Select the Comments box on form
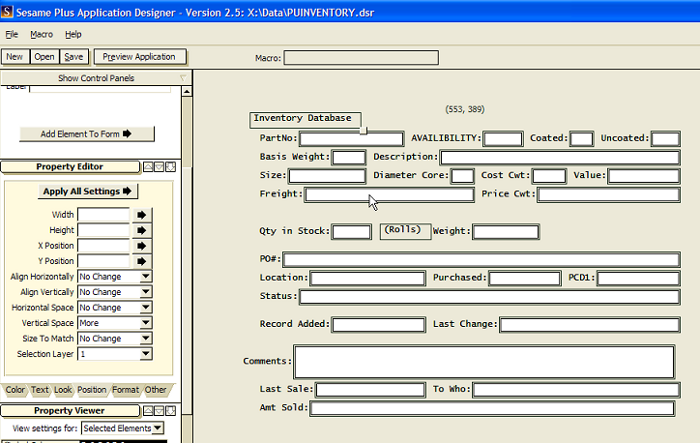Screen dimensions: 700x443 click(484, 362)
